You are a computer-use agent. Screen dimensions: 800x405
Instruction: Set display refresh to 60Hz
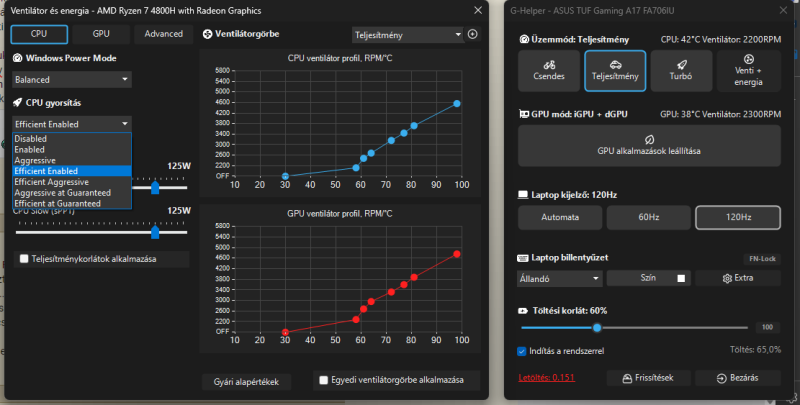[x=648, y=217]
